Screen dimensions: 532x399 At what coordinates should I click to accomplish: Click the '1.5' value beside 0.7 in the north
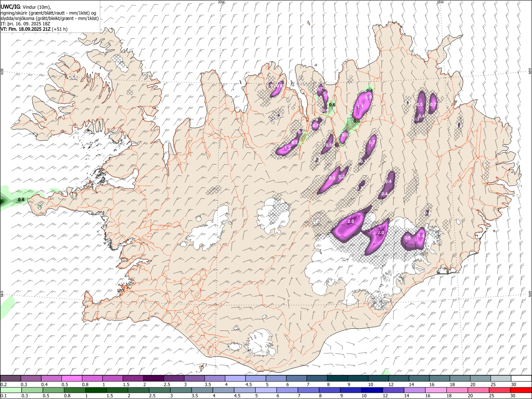pyautogui.click(x=288, y=148)
